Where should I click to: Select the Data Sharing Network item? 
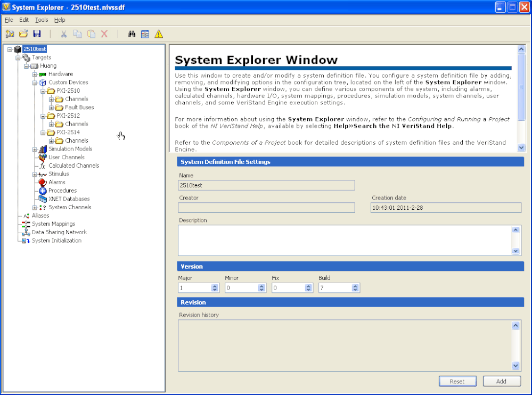click(59, 232)
